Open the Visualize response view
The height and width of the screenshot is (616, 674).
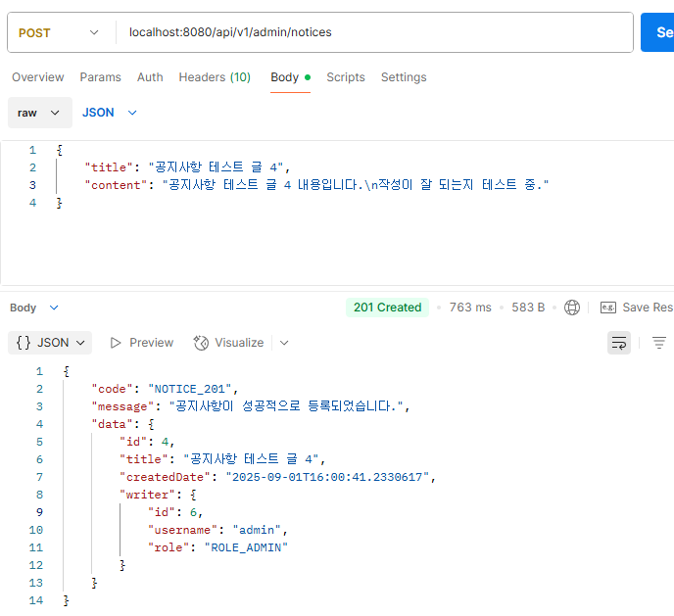(228, 343)
